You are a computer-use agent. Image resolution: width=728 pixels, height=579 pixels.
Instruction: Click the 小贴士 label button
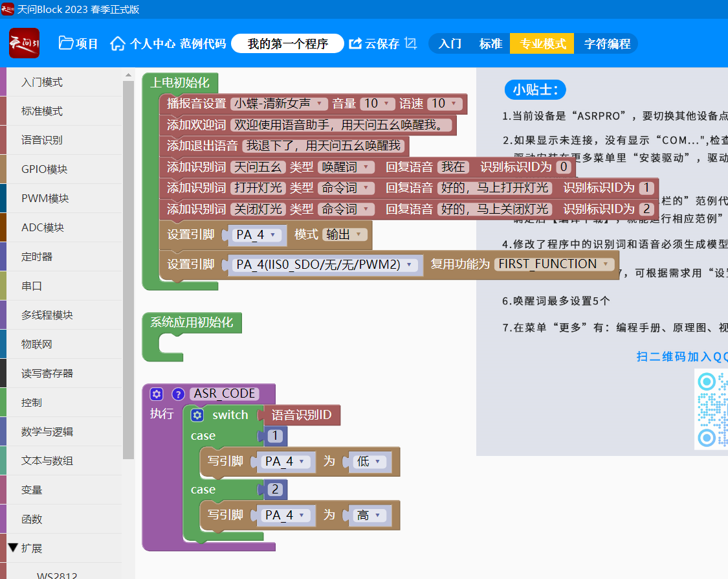point(535,89)
